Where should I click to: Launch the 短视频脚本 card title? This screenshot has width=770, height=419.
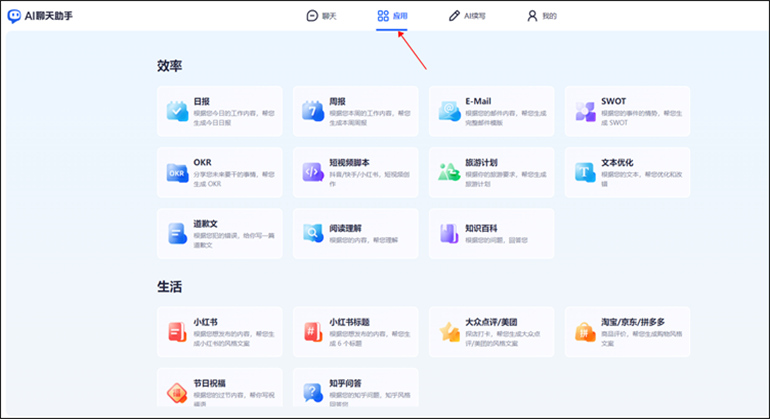[349, 163]
